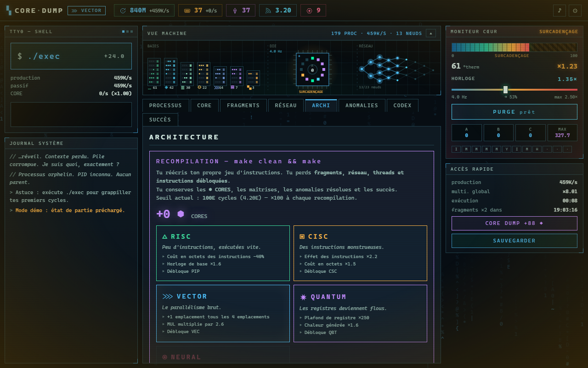The height and width of the screenshot is (368, 588).
Task: Click the '179 PROC · 459K/S · 13 NŒUDS' text
Action: (x=377, y=33)
